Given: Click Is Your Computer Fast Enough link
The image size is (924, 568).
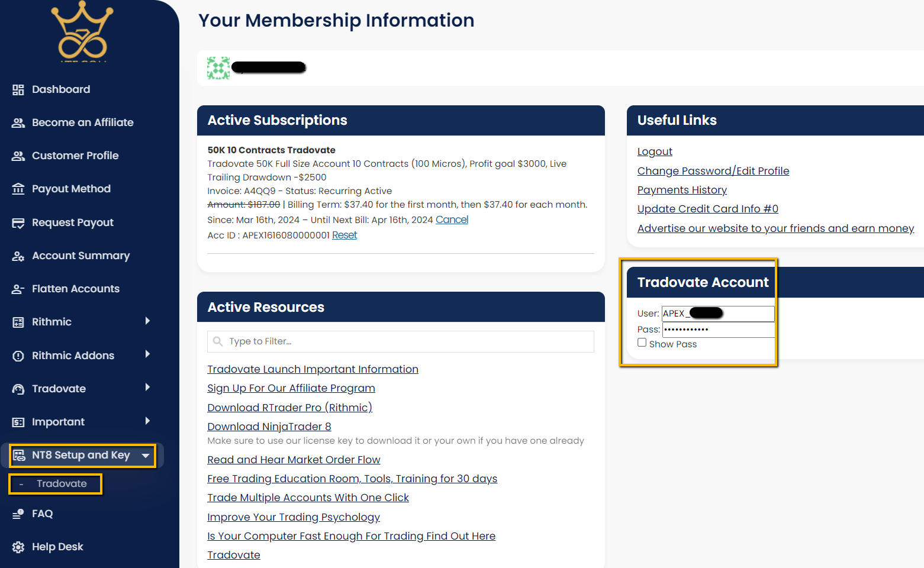Looking at the screenshot, I should [351, 536].
